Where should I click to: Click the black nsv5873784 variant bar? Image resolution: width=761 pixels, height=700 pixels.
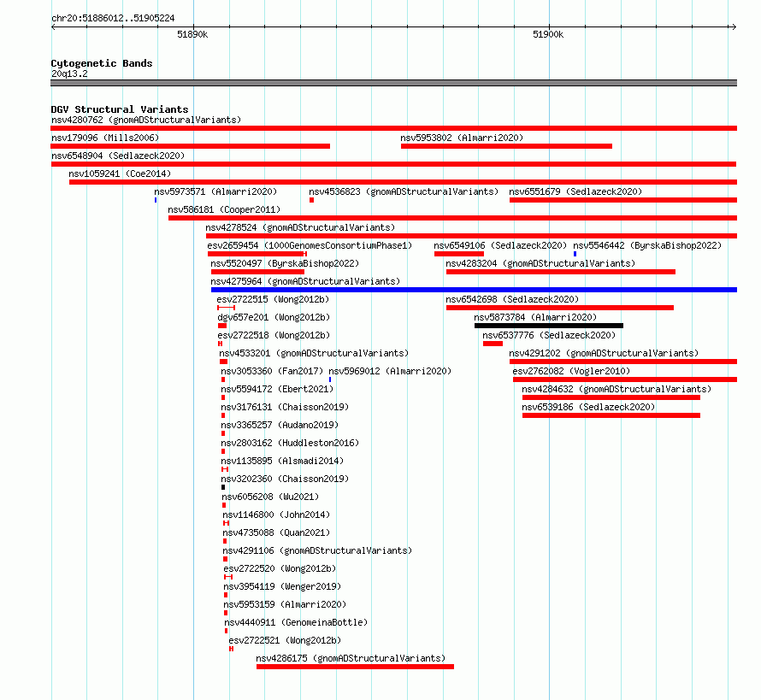click(x=549, y=326)
